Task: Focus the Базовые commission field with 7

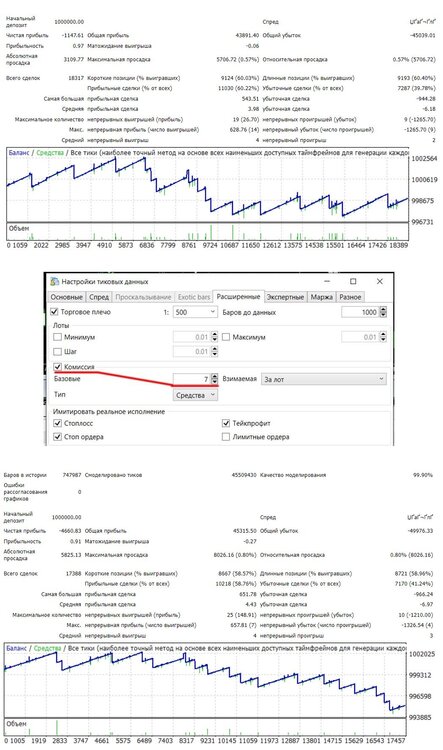Action: [192, 379]
